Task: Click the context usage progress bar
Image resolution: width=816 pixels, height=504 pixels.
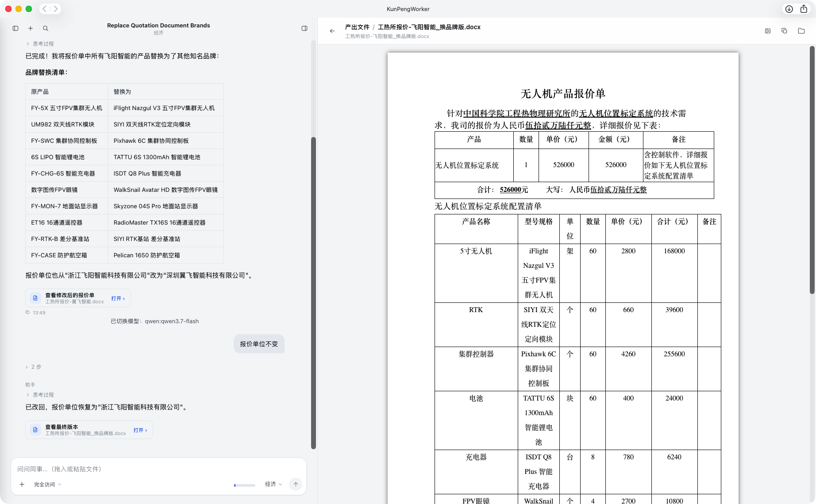Action: coord(245,485)
